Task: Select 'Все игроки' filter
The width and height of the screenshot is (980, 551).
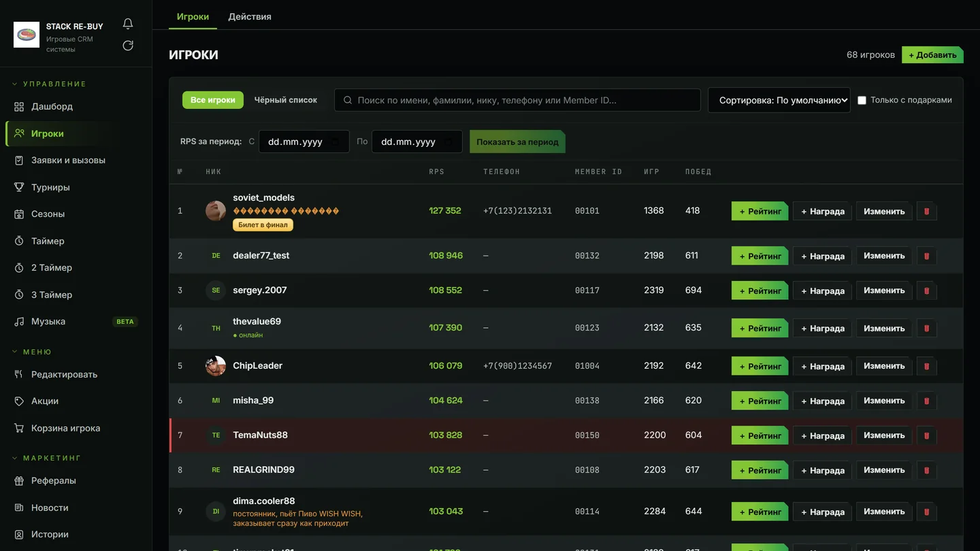Action: 213,100
